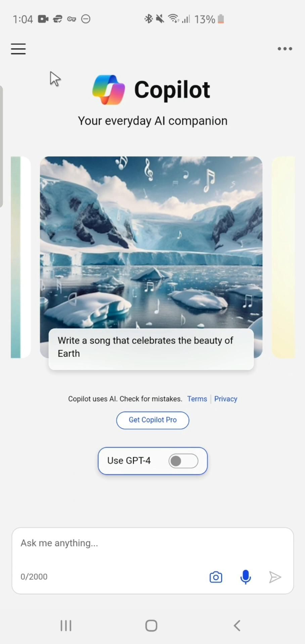305x644 pixels.
Task: Open the hamburger menu
Action: (x=18, y=49)
